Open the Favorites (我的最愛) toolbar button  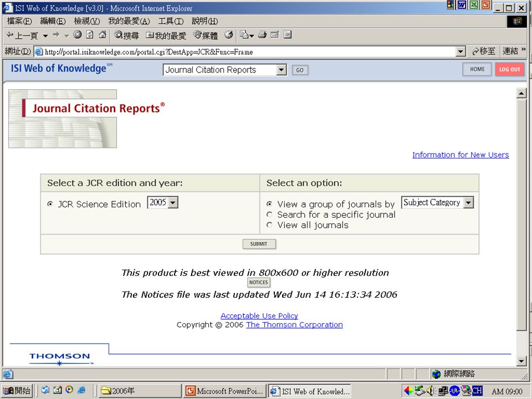166,35
